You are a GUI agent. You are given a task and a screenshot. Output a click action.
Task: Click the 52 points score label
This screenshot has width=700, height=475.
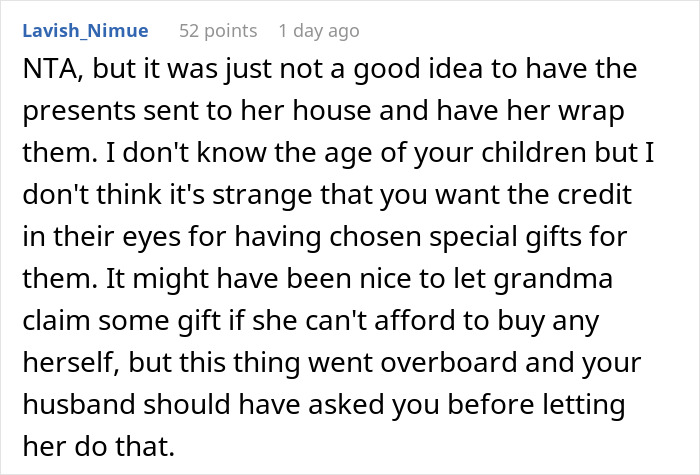click(x=218, y=31)
